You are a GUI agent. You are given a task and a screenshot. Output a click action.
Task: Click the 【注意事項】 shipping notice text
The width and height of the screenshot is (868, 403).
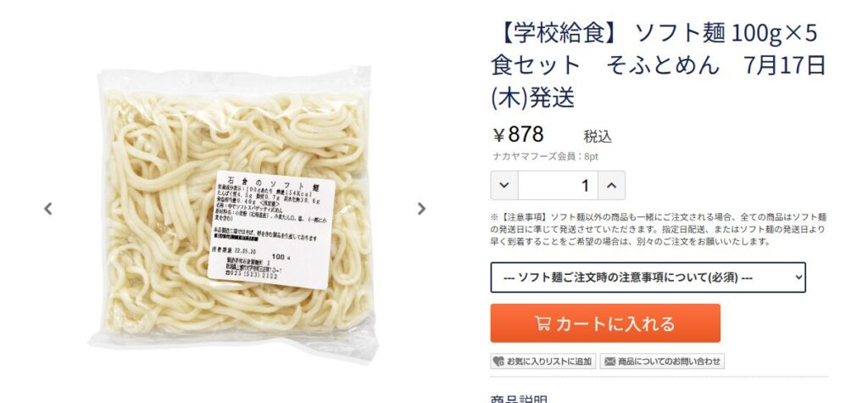[659, 229]
